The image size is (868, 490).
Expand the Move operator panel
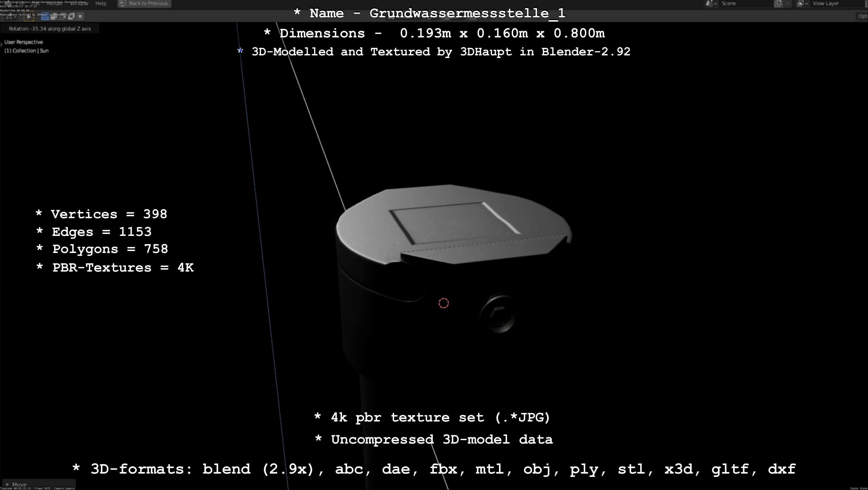[x=17, y=484]
